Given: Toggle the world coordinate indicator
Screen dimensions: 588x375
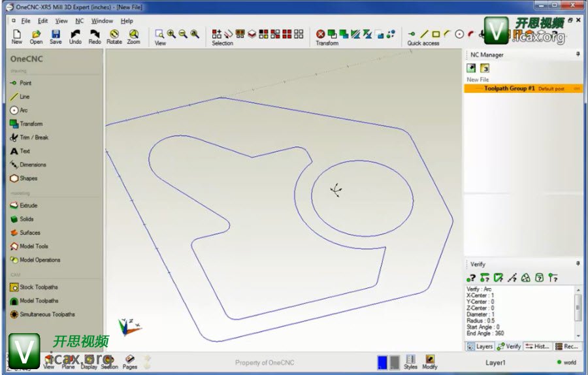Looking at the screenshot, I should coord(566,362).
